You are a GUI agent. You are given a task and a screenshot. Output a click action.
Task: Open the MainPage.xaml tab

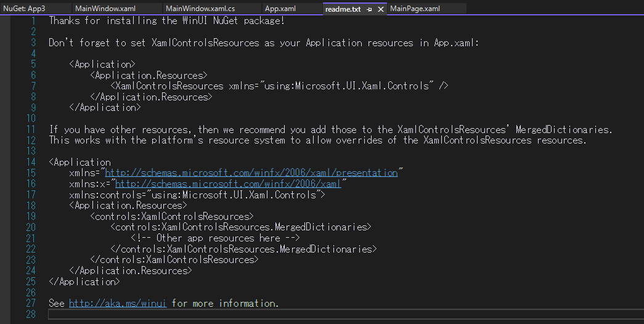415,8
